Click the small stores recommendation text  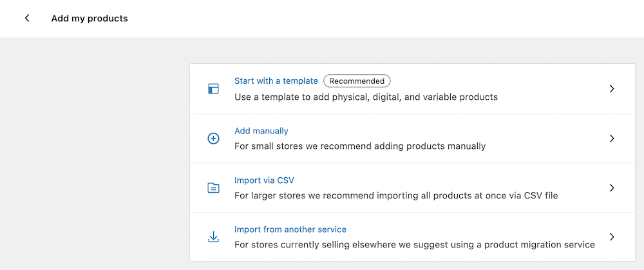[x=359, y=146]
